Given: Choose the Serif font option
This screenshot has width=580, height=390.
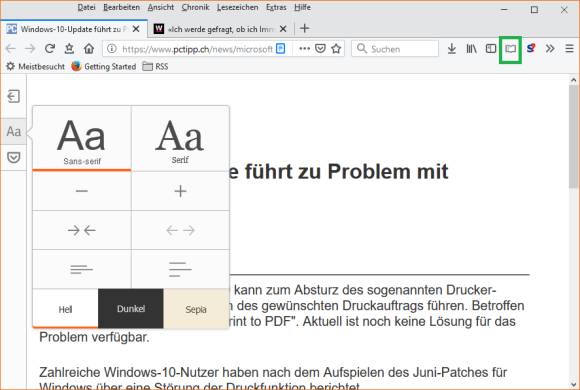Looking at the screenshot, I should click(x=180, y=139).
